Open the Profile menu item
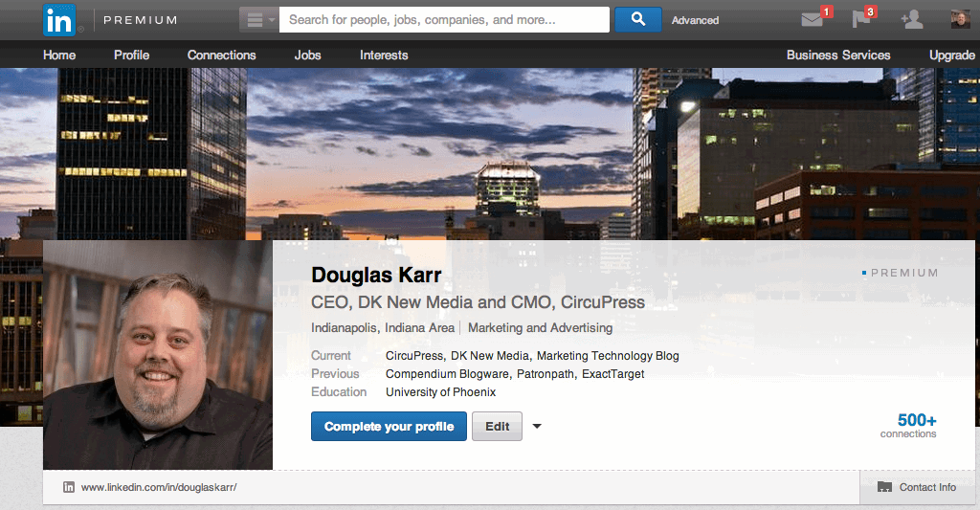 131,55
